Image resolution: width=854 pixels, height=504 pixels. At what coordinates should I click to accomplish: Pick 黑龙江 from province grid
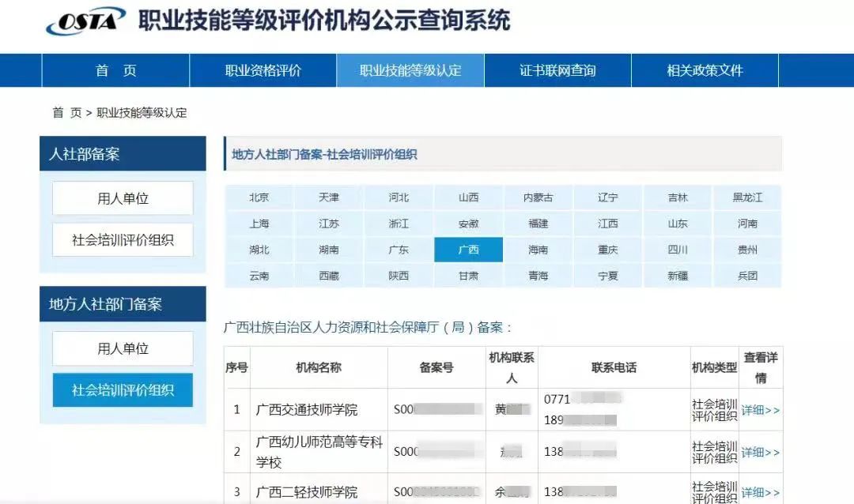pos(747,197)
